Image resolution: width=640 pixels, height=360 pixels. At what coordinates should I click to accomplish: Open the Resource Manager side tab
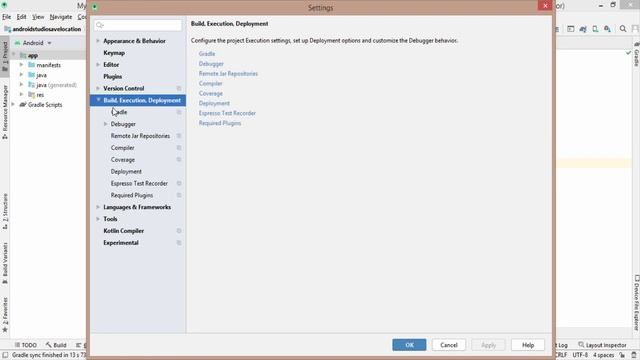tap(5, 112)
